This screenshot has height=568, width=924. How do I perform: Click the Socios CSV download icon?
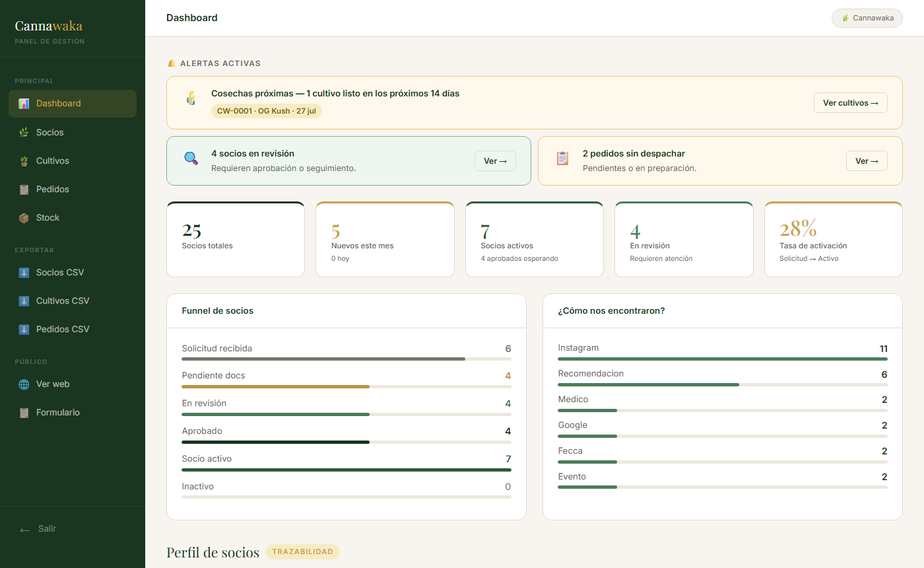point(24,273)
